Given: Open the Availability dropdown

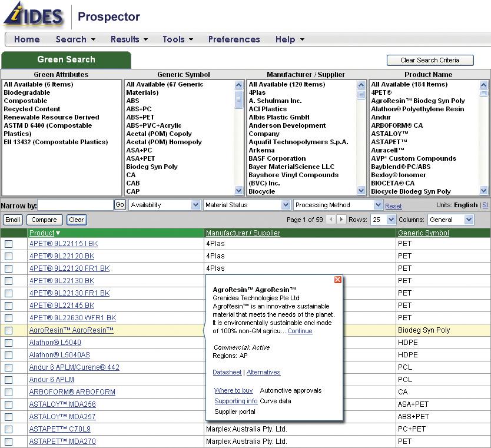Looking at the screenshot, I should [164, 205].
